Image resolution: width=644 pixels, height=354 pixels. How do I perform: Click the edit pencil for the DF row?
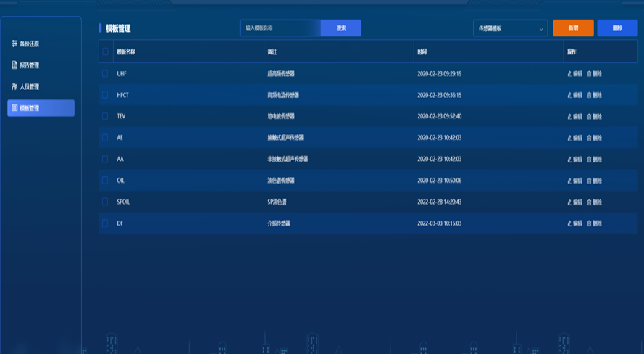pyautogui.click(x=569, y=223)
